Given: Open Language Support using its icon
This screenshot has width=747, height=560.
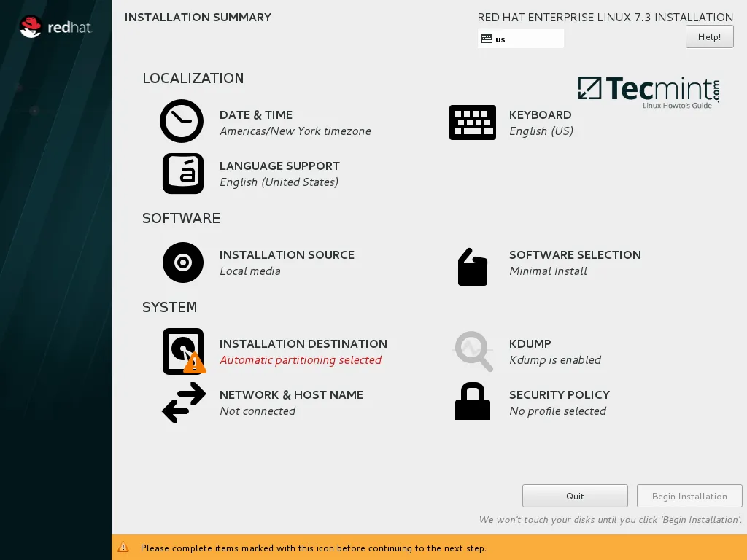Looking at the screenshot, I should [x=182, y=173].
